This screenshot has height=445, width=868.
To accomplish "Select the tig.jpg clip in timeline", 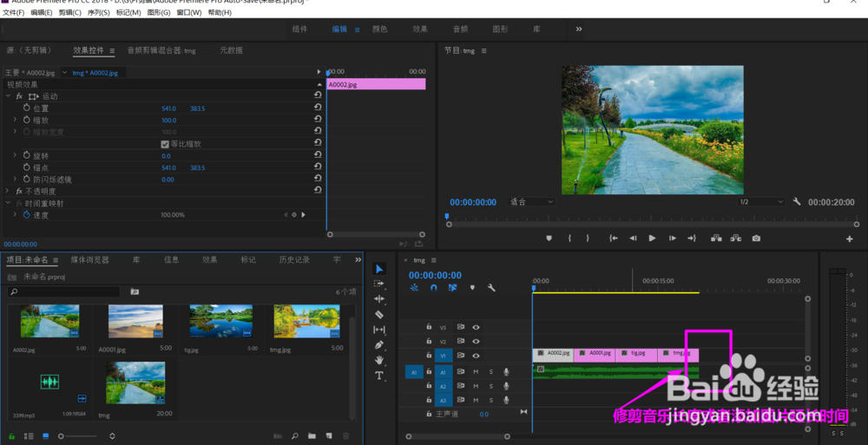I will (636, 356).
